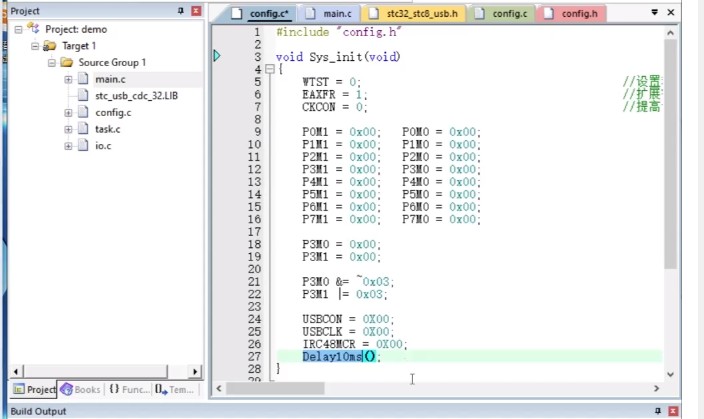Switch to the Functions bottom tab

click(x=129, y=389)
